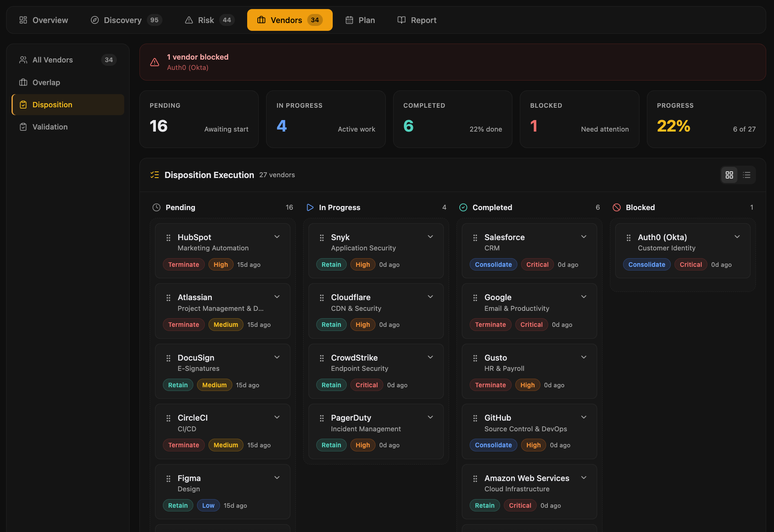Expand the Figma card
This screenshot has width=774, height=532.
(x=277, y=478)
